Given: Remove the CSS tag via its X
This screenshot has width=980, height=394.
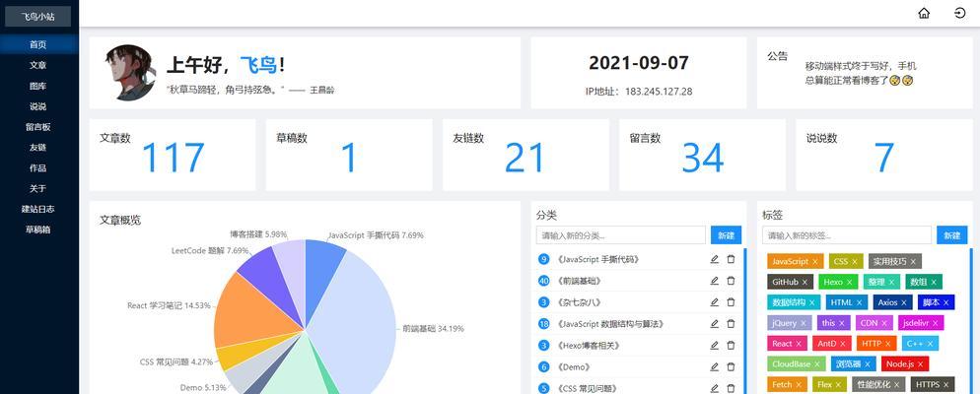Looking at the screenshot, I should coord(855,262).
